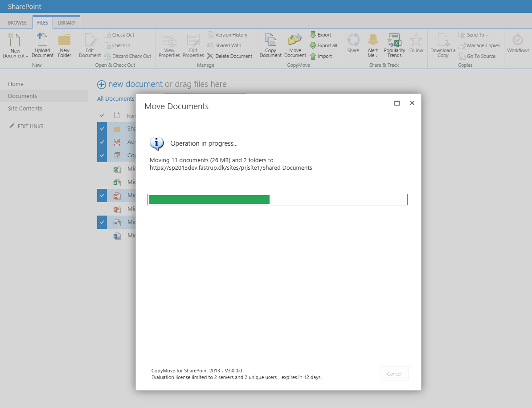The height and width of the screenshot is (408, 532).
Task: Click Import in CopyMove group
Action: point(321,56)
